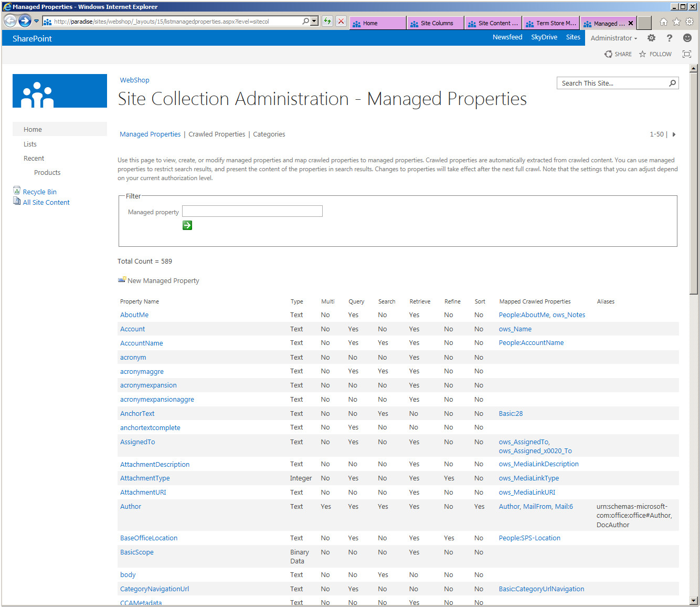The image size is (700, 607).
Task: Open SharePoint settings gear menu
Action: [x=651, y=38]
